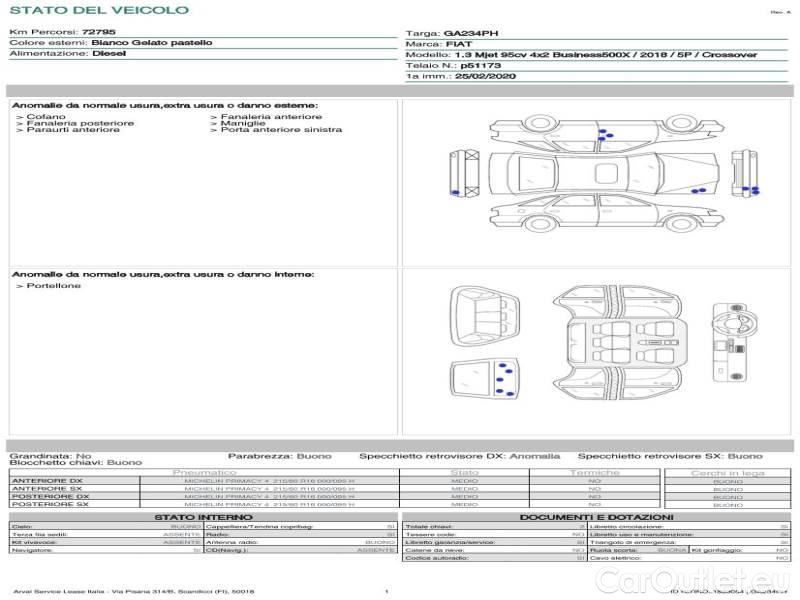Viewport: 800px width, 600px height.
Task: Click the Cofano exterior anomaly entry
Action: click(46, 117)
